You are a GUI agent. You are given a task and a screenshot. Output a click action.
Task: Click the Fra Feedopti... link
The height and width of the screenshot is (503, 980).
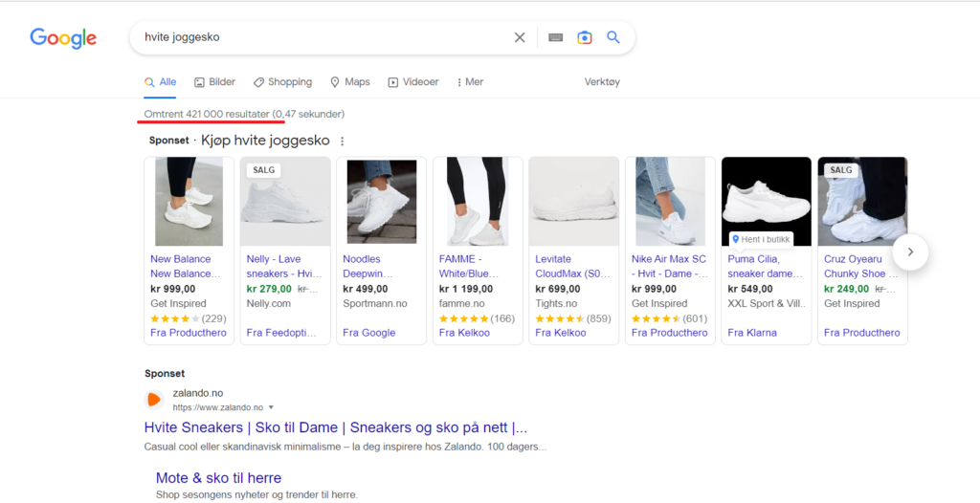281,333
